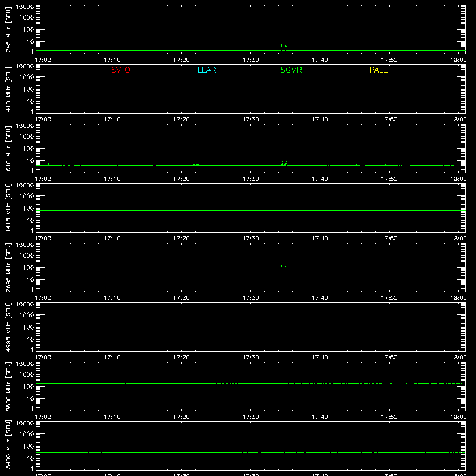Click the 4995 MHz [SFU] axis title
The image size is (476, 476).
tap(8, 327)
